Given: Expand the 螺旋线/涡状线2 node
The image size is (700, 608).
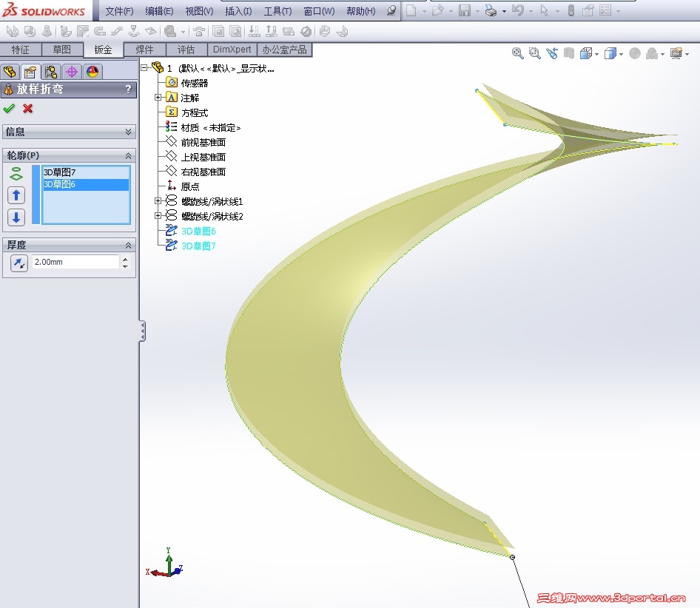Looking at the screenshot, I should pyautogui.click(x=158, y=216).
